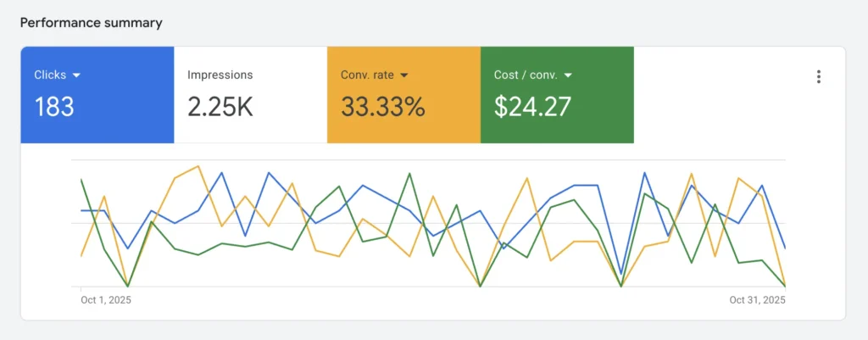The image size is (868, 340).
Task: Click the blue line's endpoint at Oct 31
Action: pos(785,248)
